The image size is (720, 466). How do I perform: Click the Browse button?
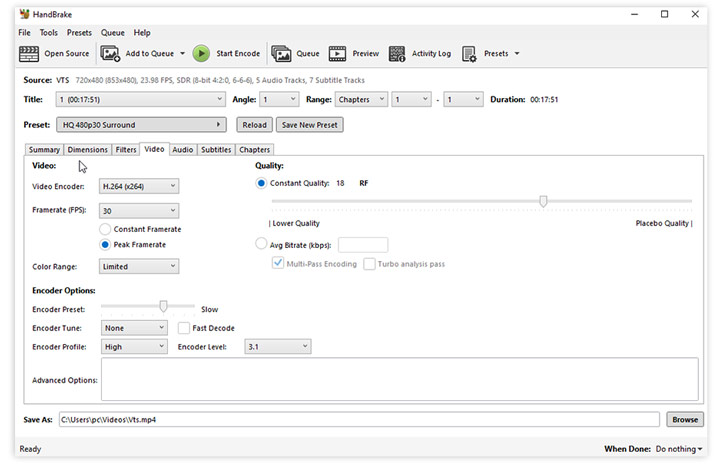tap(685, 420)
